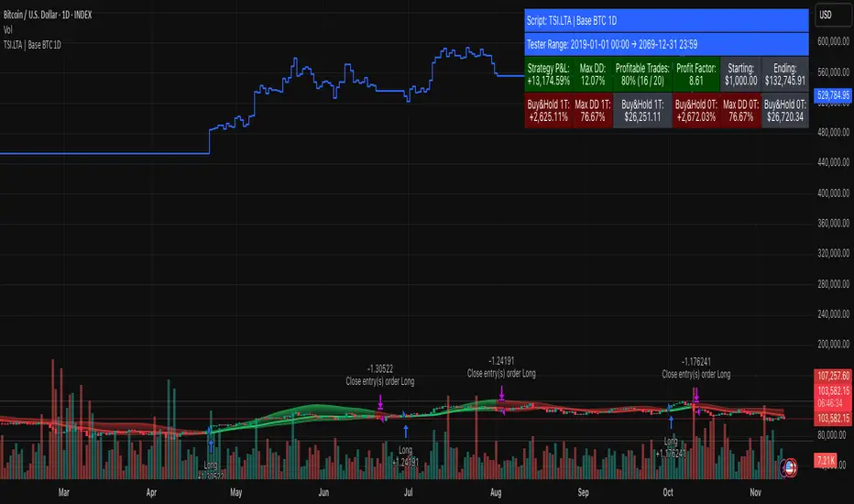
Task: Click the magenta exit arrow under -1.30522
Action: coord(380,402)
